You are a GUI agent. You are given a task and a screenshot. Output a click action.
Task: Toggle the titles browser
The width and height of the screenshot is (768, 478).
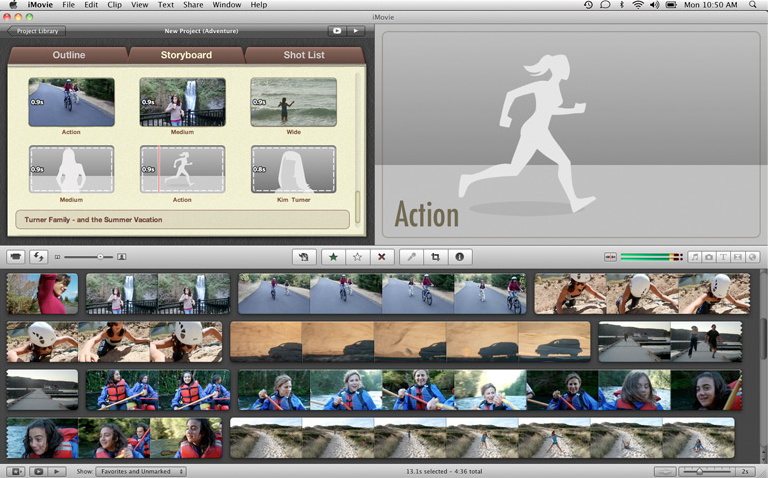(723, 257)
